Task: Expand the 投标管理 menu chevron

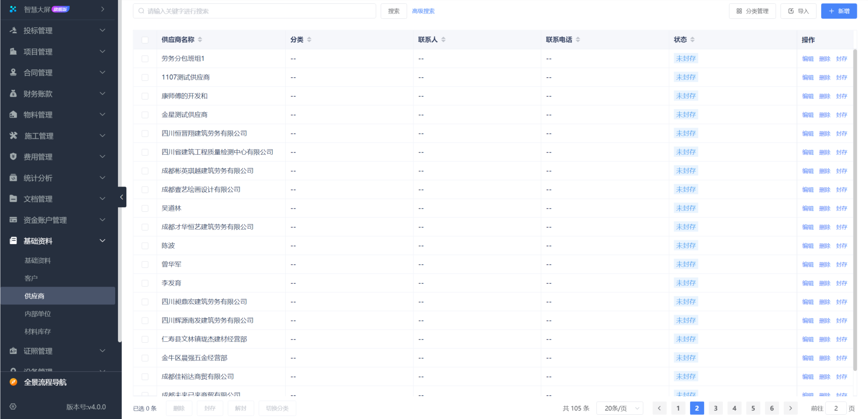Action: (x=103, y=30)
